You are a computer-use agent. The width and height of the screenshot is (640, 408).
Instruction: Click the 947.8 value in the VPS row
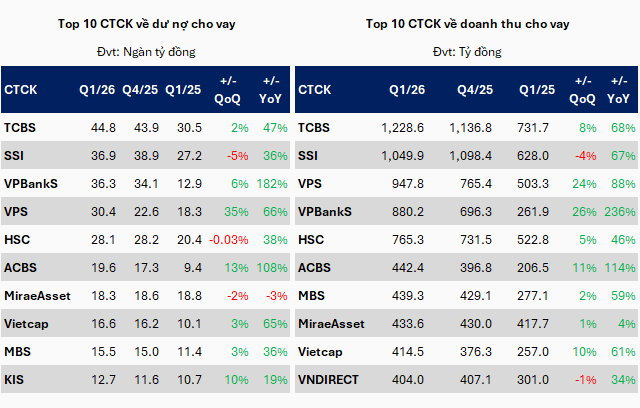click(x=406, y=183)
